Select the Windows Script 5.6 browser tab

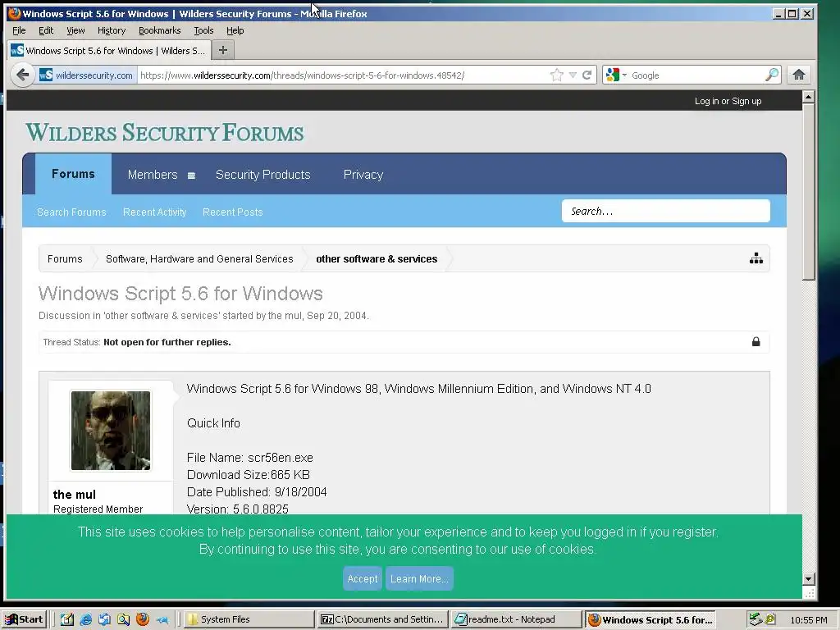coord(109,50)
